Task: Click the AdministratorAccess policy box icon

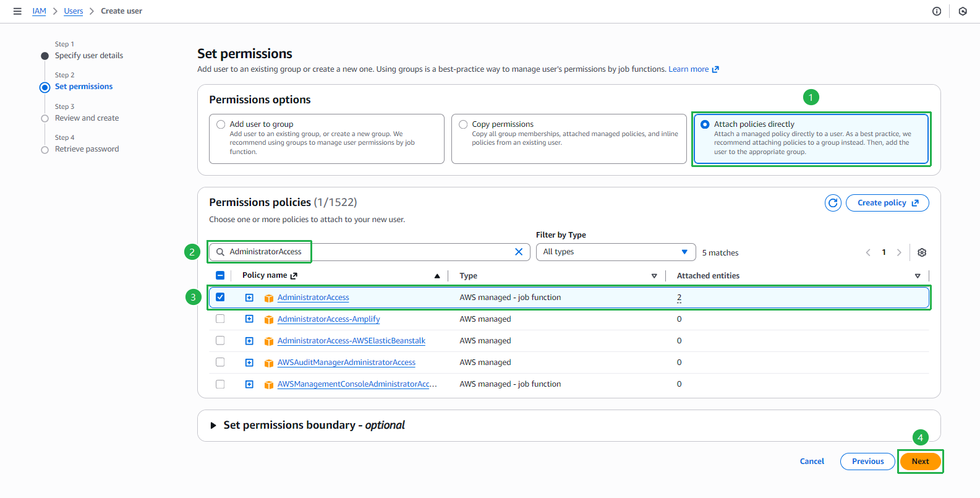Action: click(269, 298)
